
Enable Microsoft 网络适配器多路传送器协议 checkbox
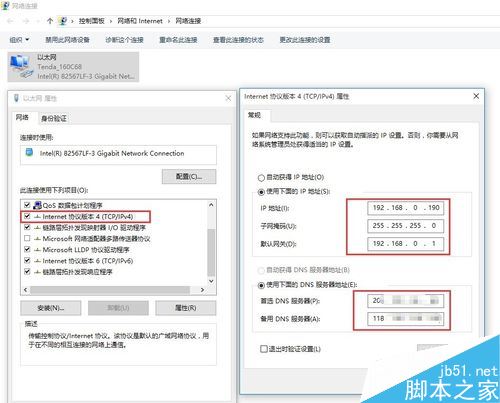click(27, 238)
